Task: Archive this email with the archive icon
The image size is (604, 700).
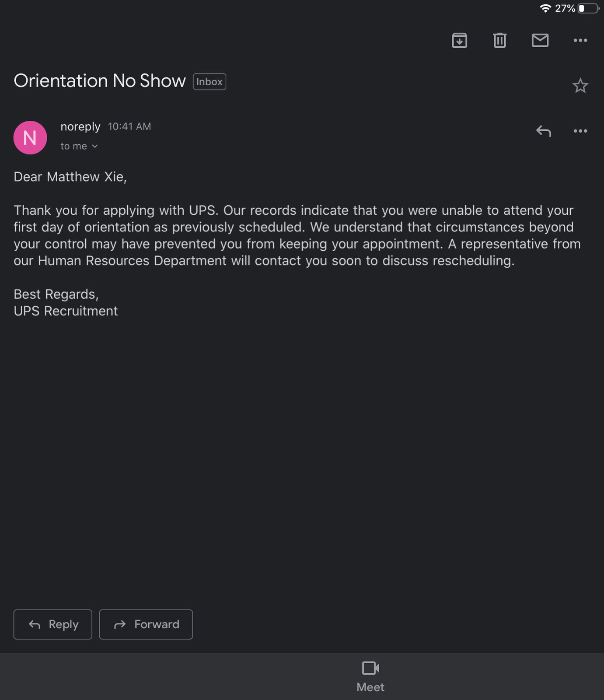Action: 459,40
